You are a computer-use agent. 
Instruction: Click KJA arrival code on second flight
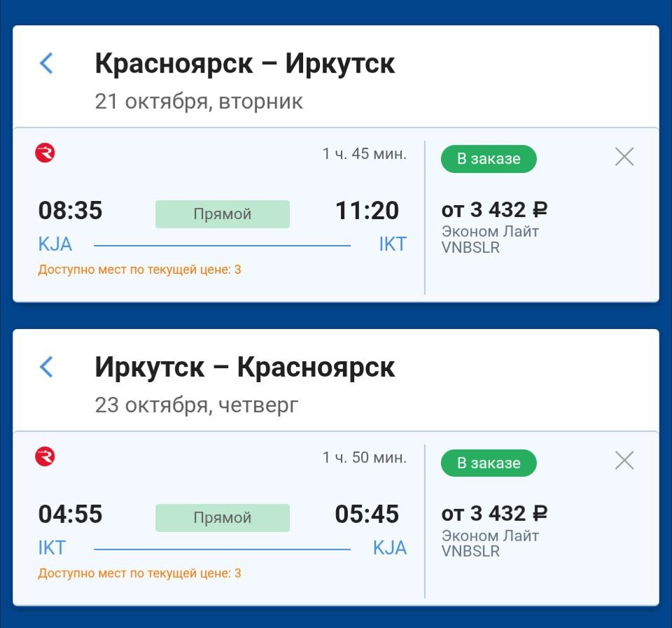coord(389,548)
